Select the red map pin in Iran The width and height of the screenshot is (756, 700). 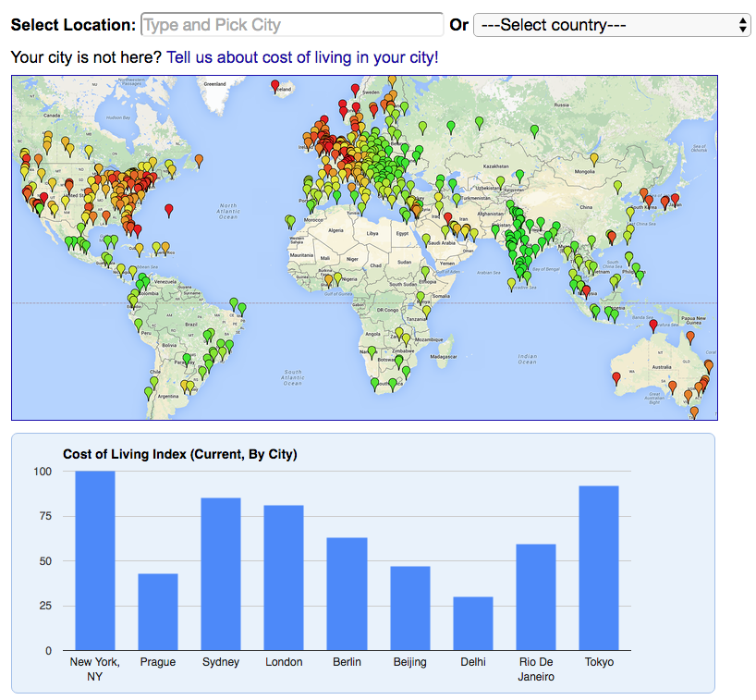coord(448,218)
